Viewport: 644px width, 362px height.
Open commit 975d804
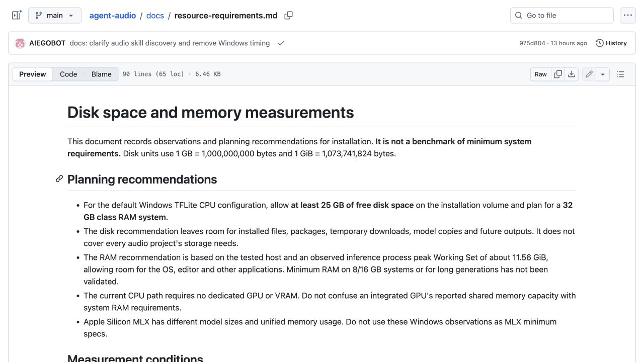(532, 43)
